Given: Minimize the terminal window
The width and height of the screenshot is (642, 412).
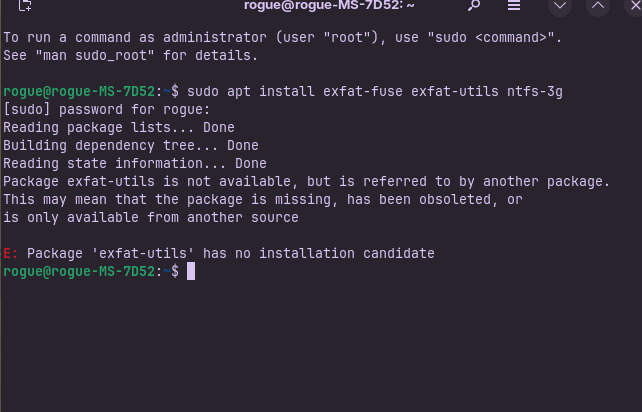Looking at the screenshot, I should coord(560,5).
